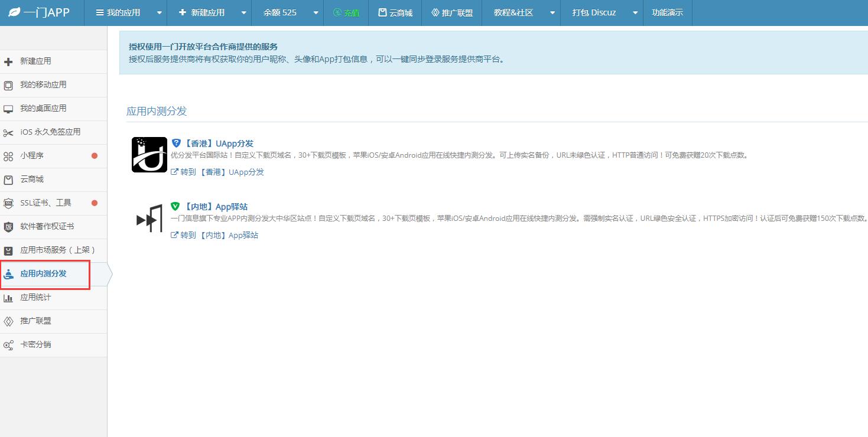Expand the dropdown arrow next to 教程&社区

click(x=552, y=13)
